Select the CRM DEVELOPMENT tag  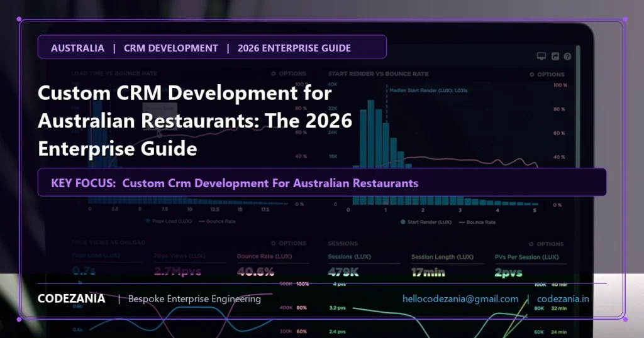[171, 48]
